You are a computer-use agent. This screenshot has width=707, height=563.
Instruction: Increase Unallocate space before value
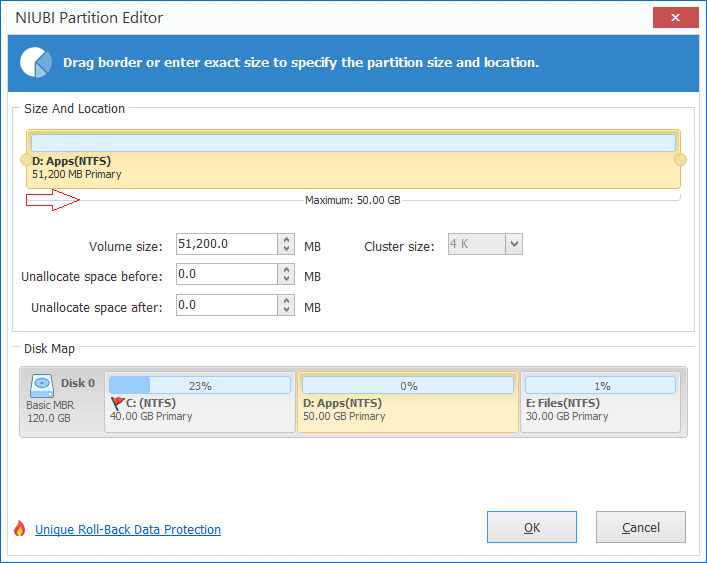tap(286, 270)
